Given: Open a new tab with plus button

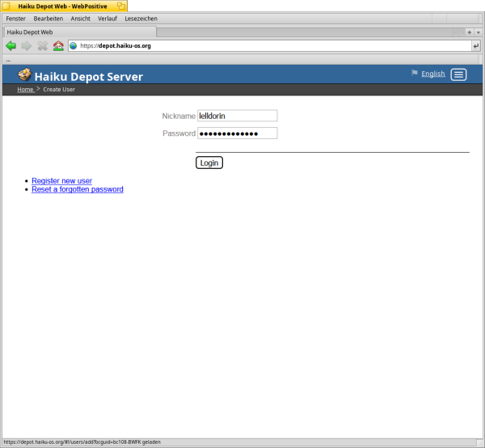Looking at the screenshot, I should pos(469,32).
